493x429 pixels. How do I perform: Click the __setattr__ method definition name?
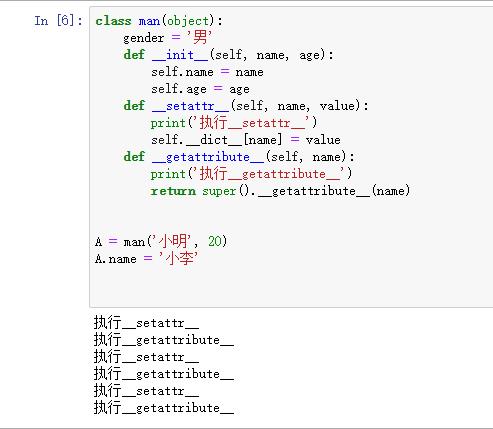pos(190,106)
